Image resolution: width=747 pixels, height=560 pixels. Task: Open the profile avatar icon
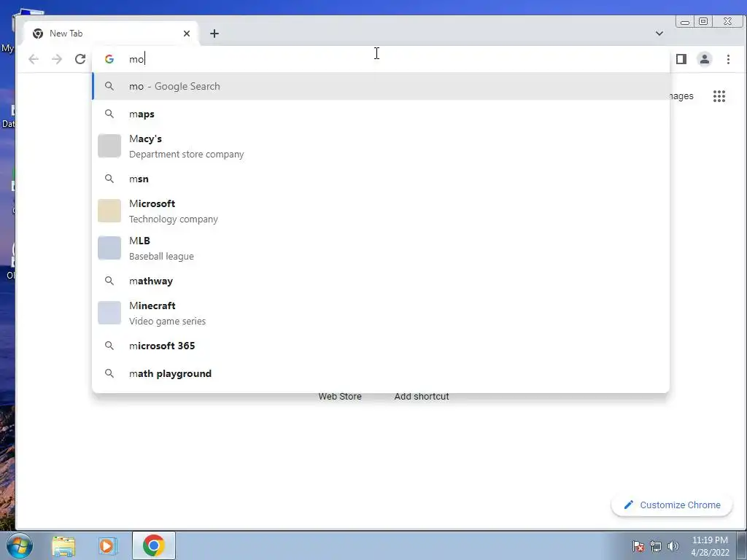[704, 59]
